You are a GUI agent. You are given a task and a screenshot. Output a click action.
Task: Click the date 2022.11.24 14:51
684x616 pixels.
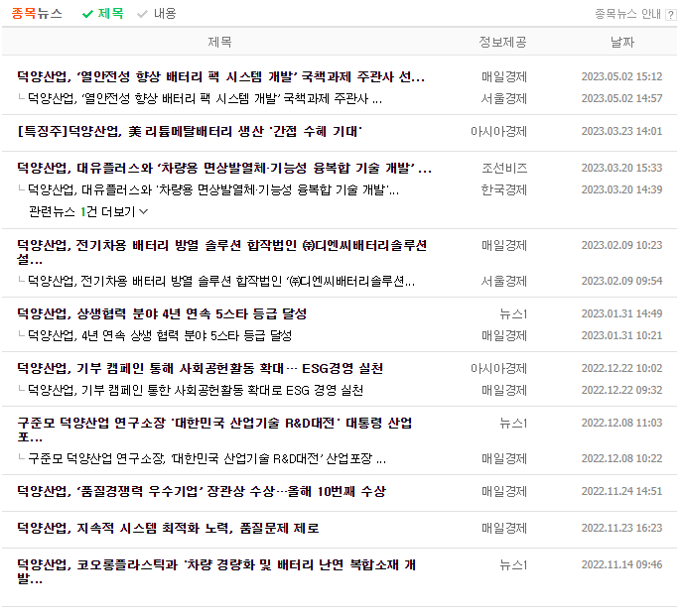(621, 491)
